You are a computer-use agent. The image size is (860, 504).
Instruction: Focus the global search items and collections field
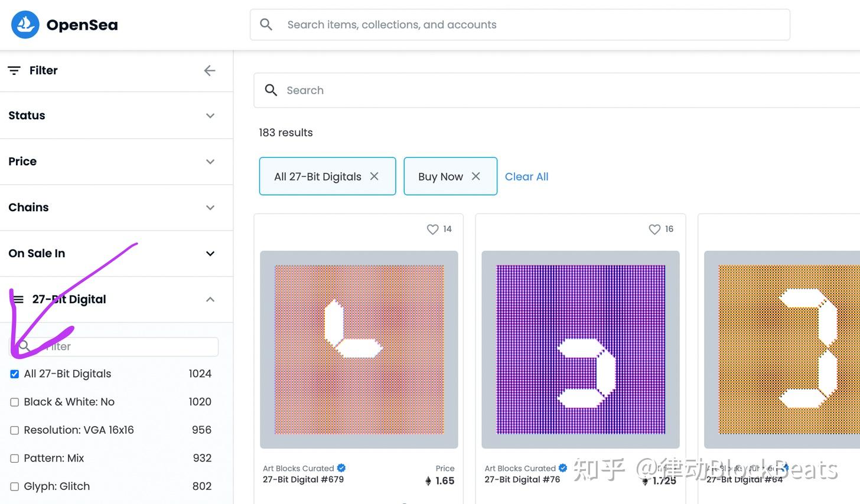(520, 25)
